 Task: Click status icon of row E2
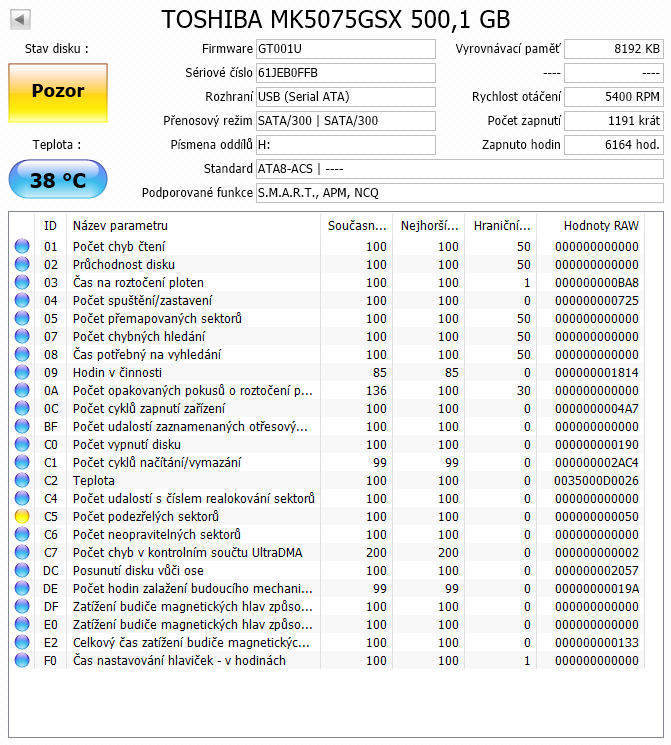coord(22,643)
